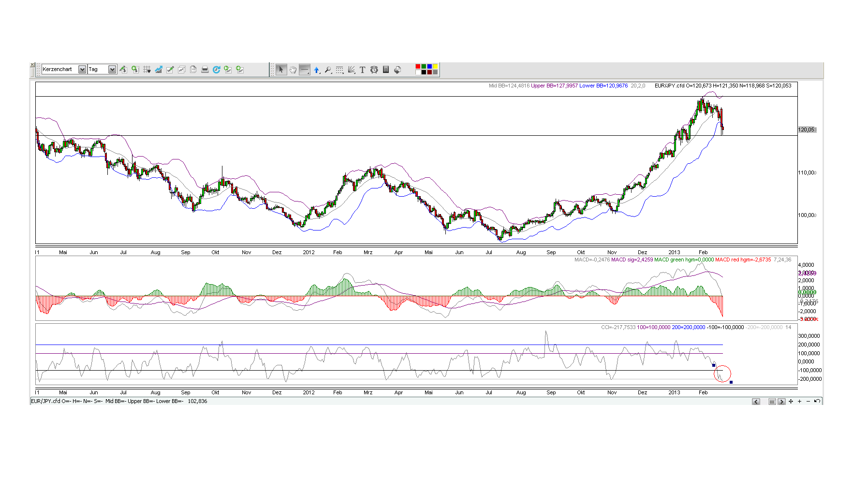
Task: Click the Lower BB=120,9676 legend text
Action: click(603, 86)
